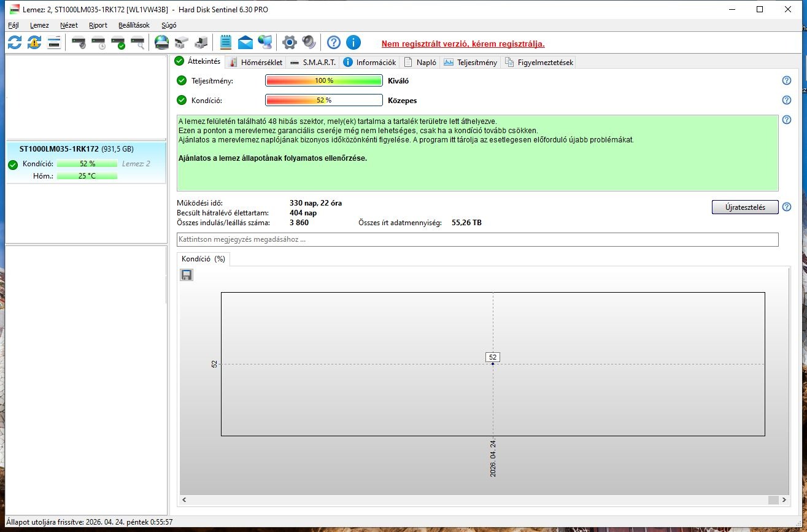Click the email envelope toolbar icon

pyautogui.click(x=245, y=42)
